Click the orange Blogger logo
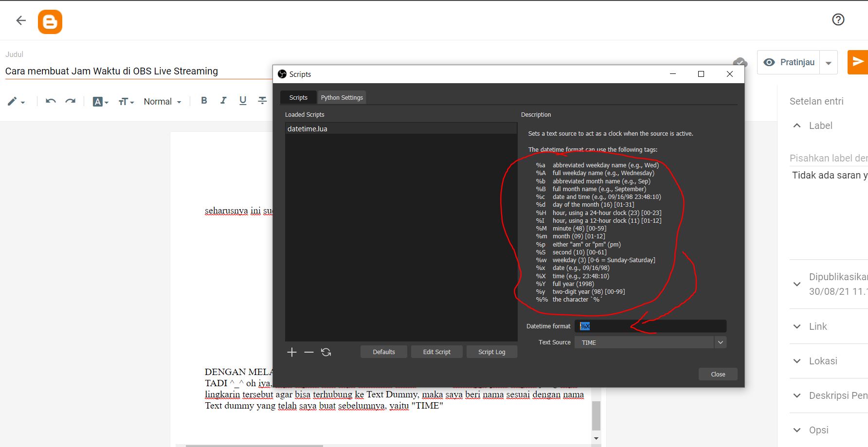The height and width of the screenshot is (447, 868). click(x=50, y=22)
